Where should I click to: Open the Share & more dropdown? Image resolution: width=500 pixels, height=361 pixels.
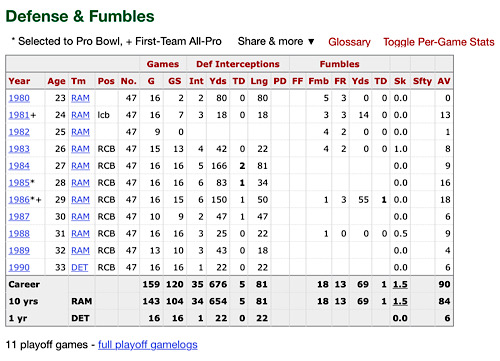point(276,41)
